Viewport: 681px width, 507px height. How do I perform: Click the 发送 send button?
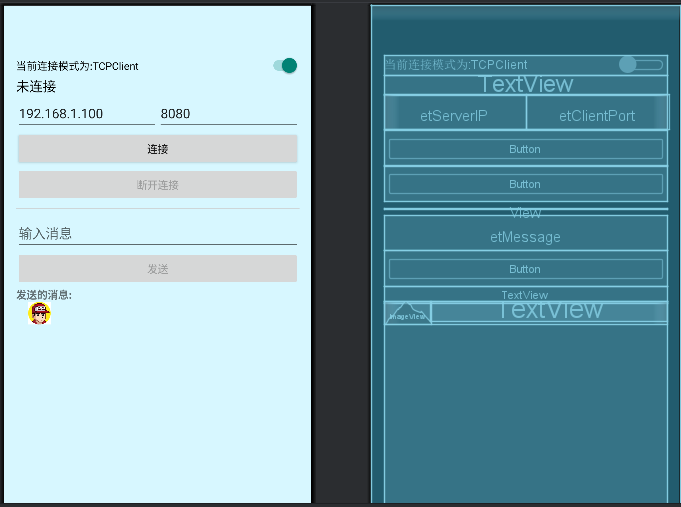pos(158,268)
